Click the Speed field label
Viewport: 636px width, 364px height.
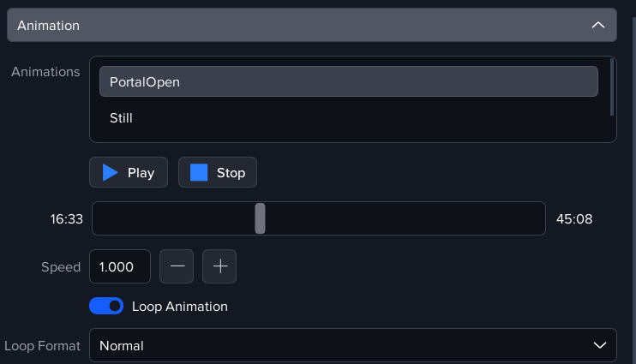[x=61, y=266]
